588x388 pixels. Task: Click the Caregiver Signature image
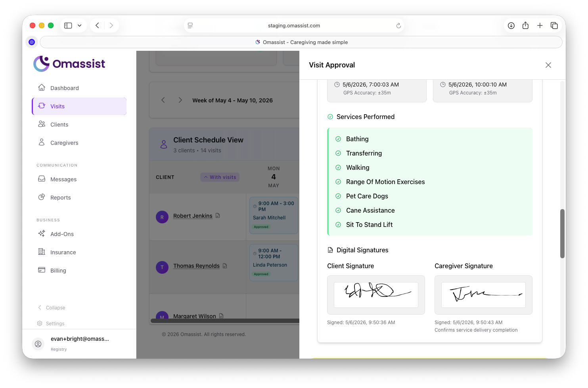[483, 295]
